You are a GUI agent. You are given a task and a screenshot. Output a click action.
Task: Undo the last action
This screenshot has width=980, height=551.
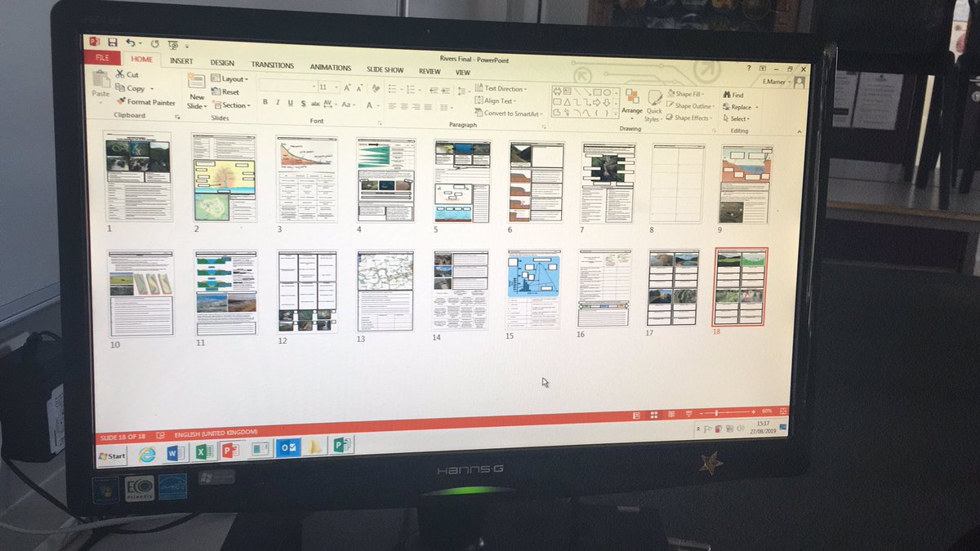point(131,42)
